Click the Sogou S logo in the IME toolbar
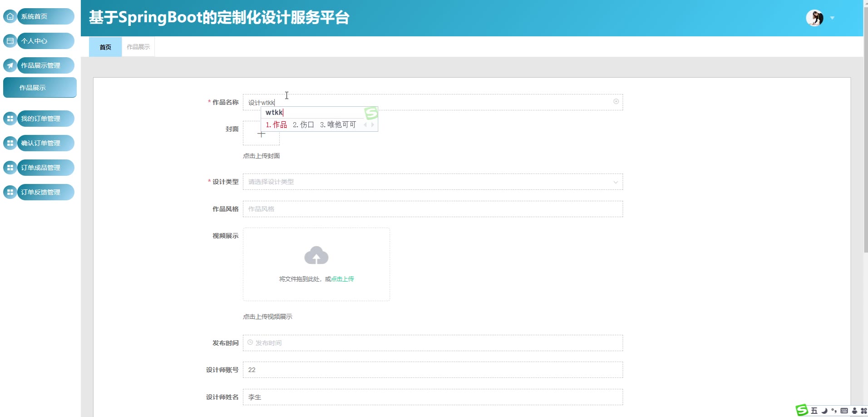Viewport: 868px width, 417px height. (802, 411)
